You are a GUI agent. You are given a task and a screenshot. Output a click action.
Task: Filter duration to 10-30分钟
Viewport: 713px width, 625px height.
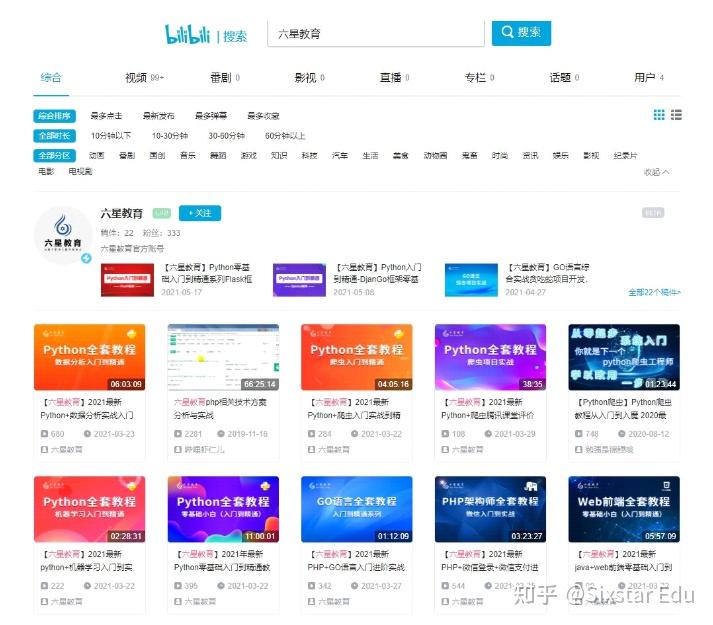[170, 136]
